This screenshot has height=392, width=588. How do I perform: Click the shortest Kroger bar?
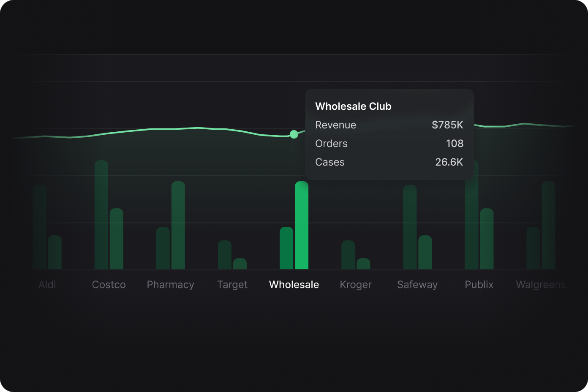(x=363, y=264)
